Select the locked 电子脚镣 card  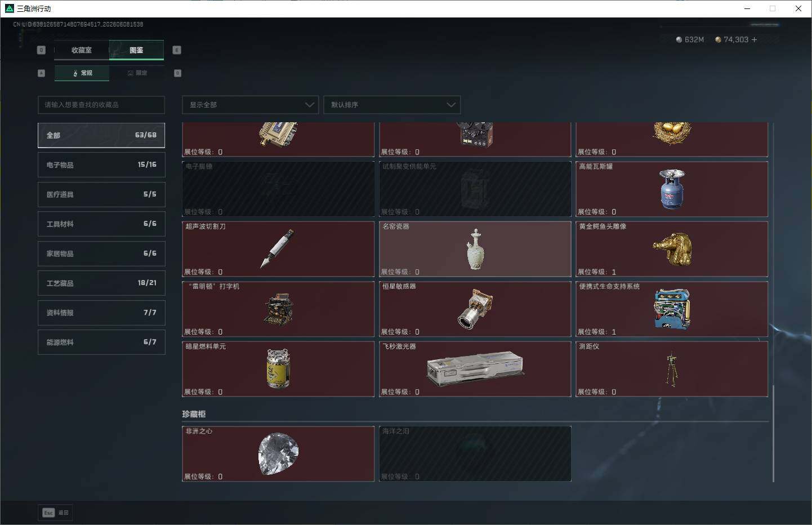coord(278,189)
